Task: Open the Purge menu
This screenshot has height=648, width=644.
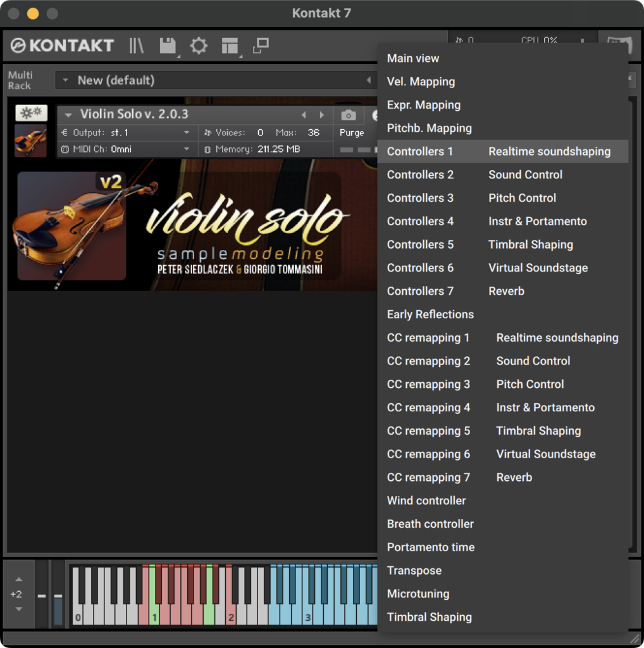Action: click(352, 133)
